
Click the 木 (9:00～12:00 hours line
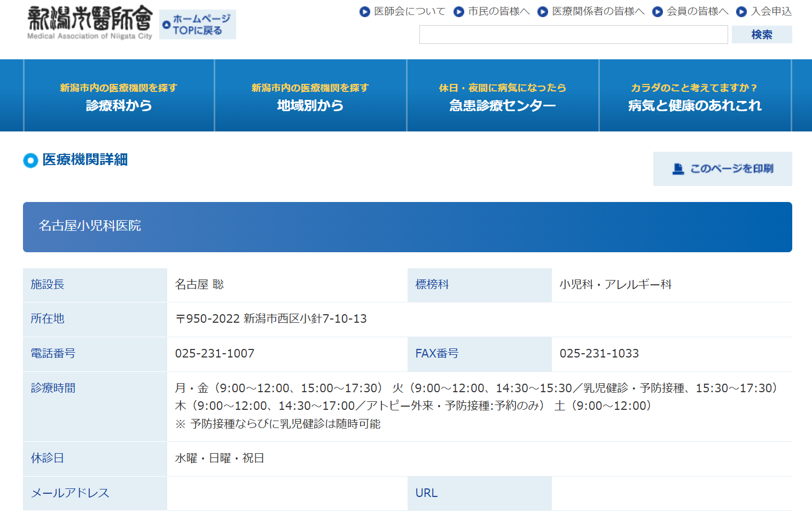[413, 406]
